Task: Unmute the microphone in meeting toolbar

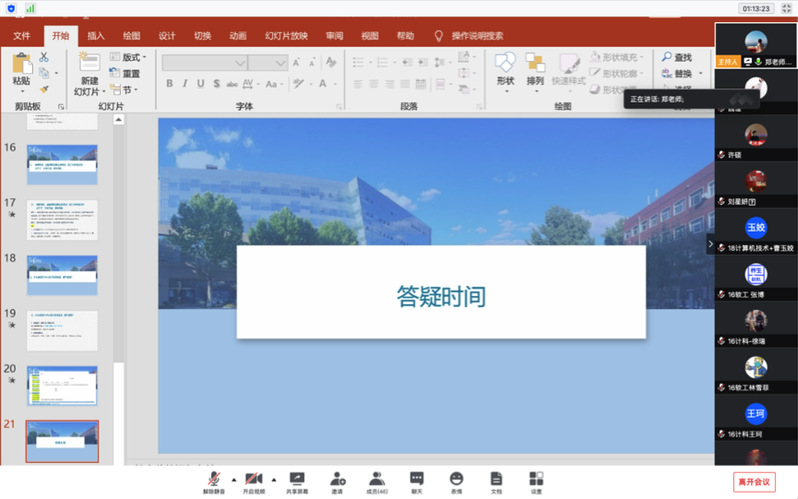Action: click(x=214, y=480)
